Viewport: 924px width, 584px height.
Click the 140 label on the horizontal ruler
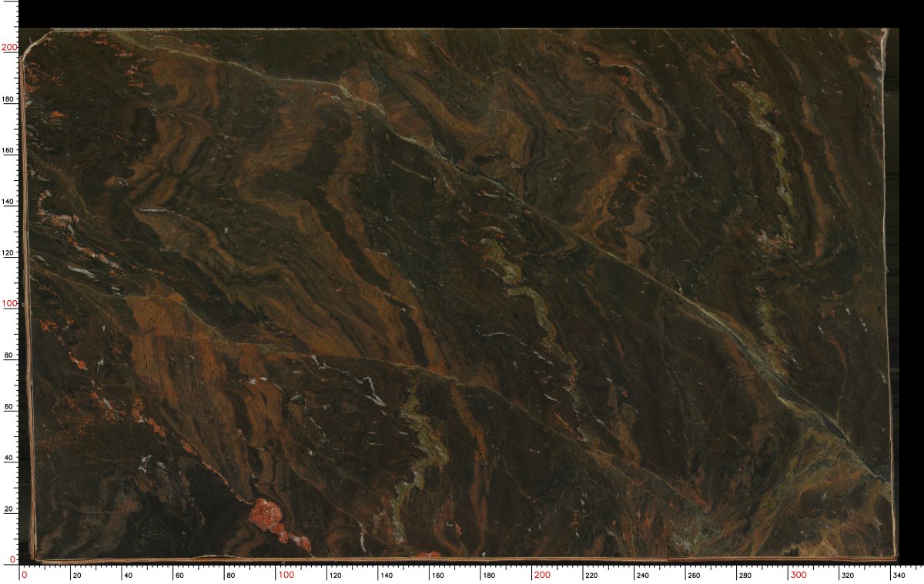387,576
